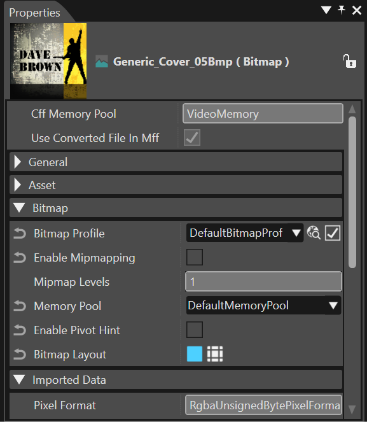Open the DefaultMemoryPool dropdown
Screen dimensions: 367x422
tap(263, 305)
